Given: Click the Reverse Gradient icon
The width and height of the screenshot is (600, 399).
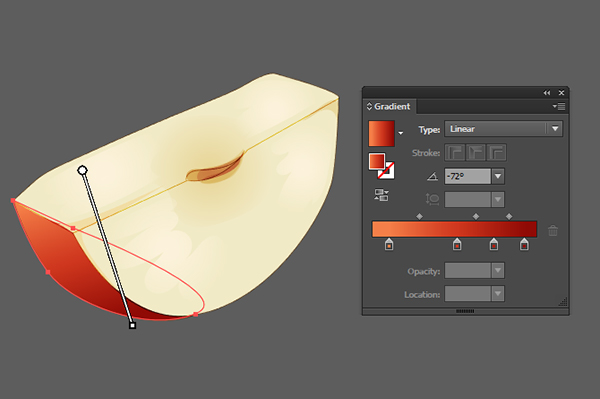Looking at the screenshot, I should [381, 195].
